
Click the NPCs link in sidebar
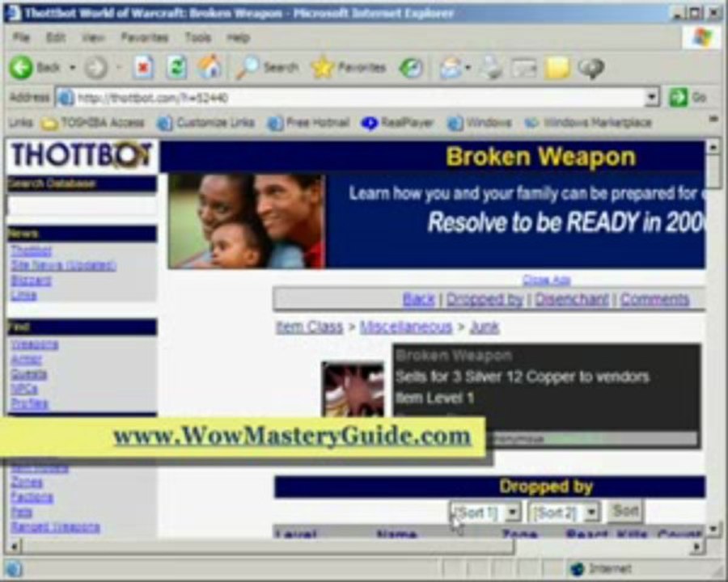(x=23, y=389)
